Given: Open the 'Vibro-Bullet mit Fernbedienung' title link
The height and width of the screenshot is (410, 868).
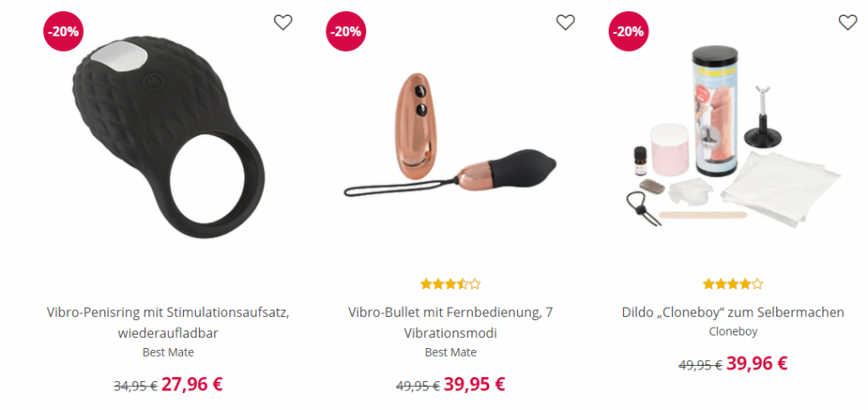Looking at the screenshot, I should tap(451, 323).
